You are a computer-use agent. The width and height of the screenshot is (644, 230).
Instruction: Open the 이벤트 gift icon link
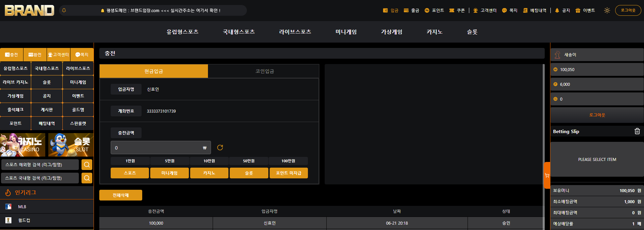click(x=585, y=10)
